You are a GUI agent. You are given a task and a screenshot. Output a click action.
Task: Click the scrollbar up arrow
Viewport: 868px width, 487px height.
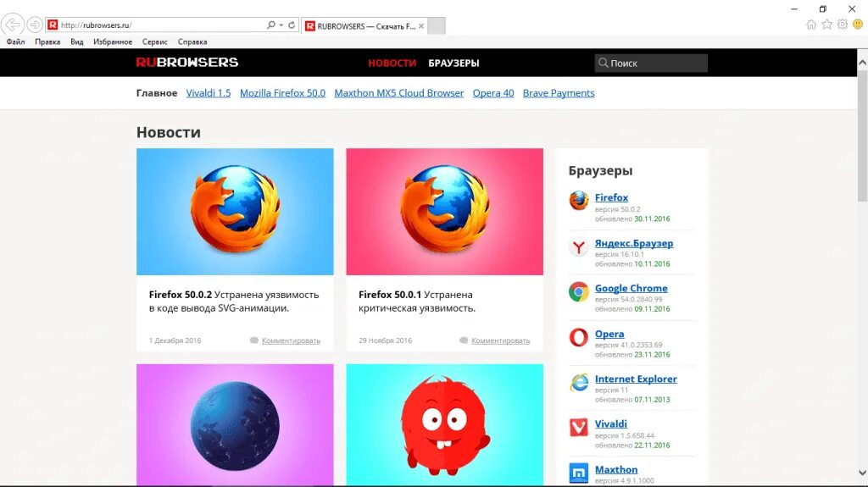[x=862, y=63]
